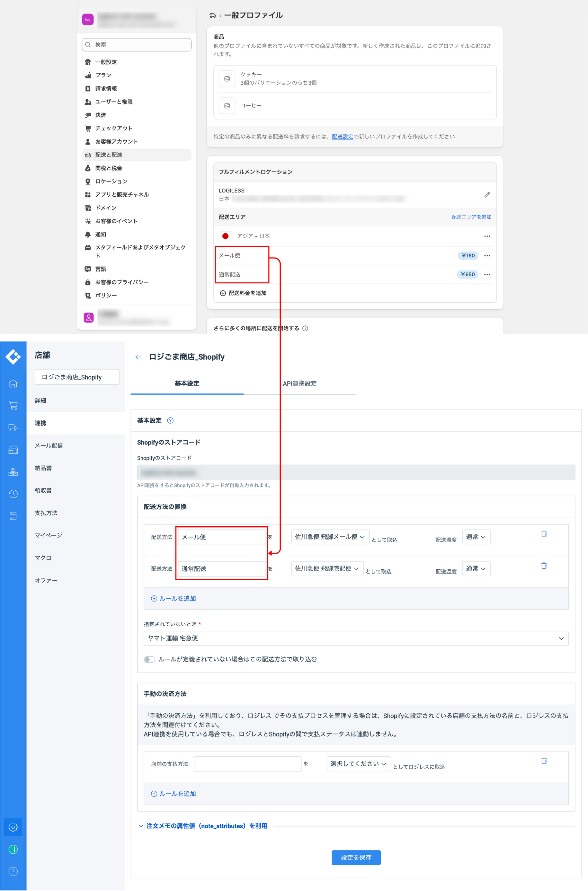The width and height of the screenshot is (588, 891).
Task: Click the home icon in blue sidebar
Action: click(x=13, y=383)
